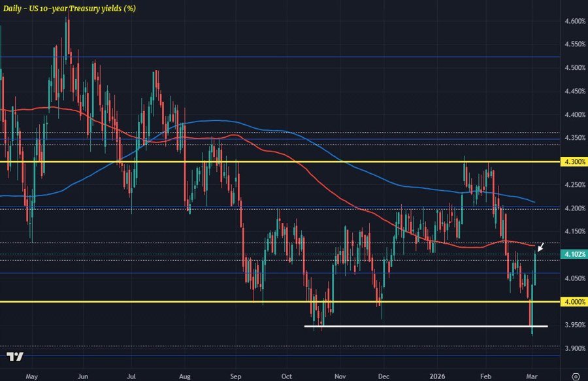Click the May label on time axis
The height and width of the screenshot is (381, 588).
pos(32,376)
